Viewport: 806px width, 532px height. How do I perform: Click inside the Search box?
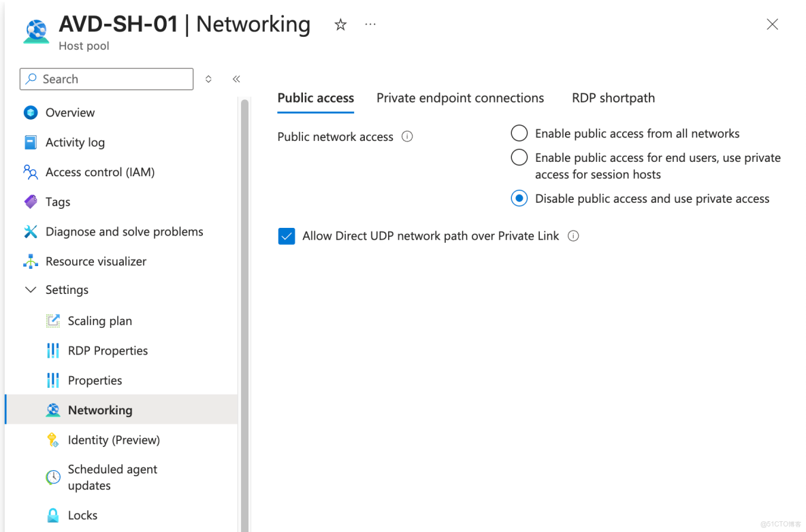[x=106, y=79]
